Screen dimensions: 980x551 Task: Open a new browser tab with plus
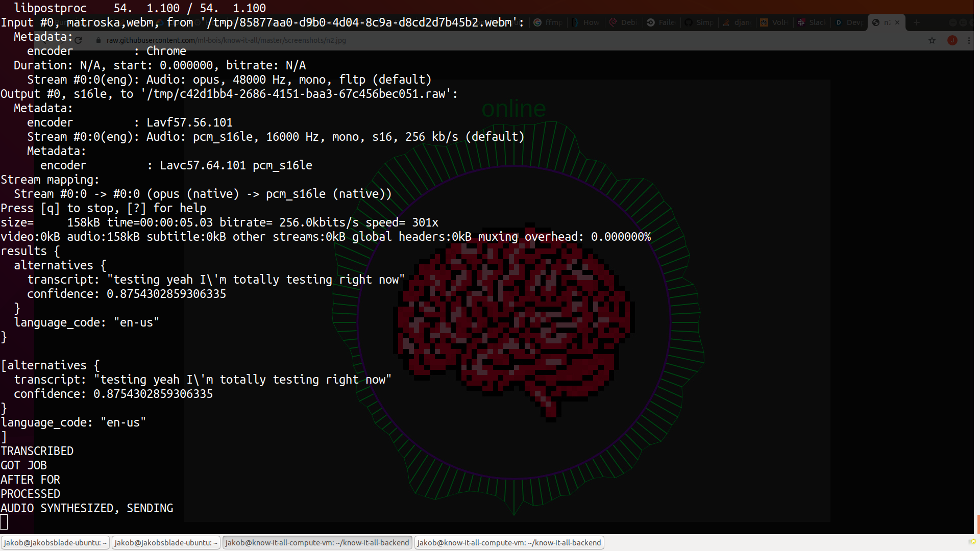[x=917, y=22]
